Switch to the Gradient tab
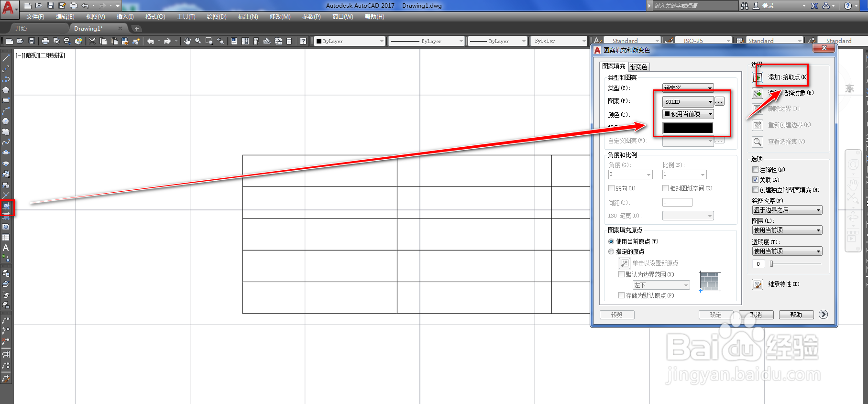 (x=638, y=67)
